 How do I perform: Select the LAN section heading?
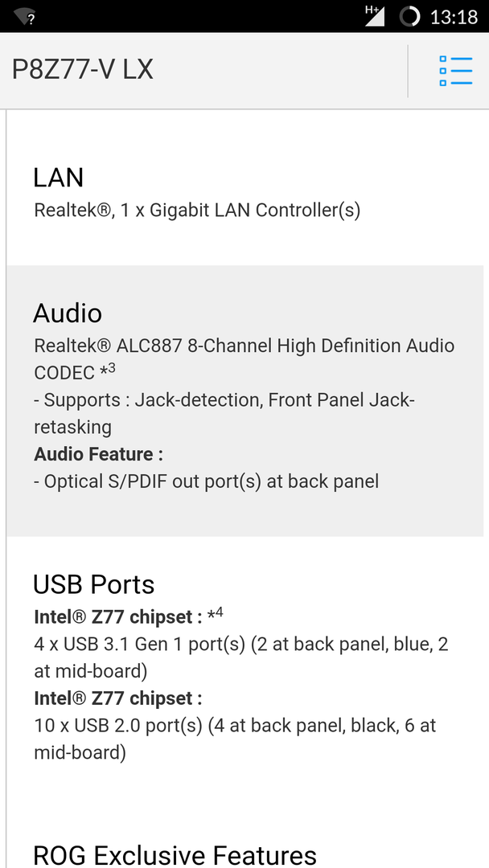tap(59, 178)
